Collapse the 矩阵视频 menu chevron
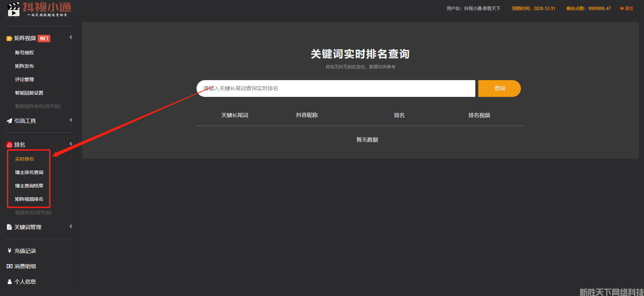This screenshot has height=296, width=644. point(71,37)
